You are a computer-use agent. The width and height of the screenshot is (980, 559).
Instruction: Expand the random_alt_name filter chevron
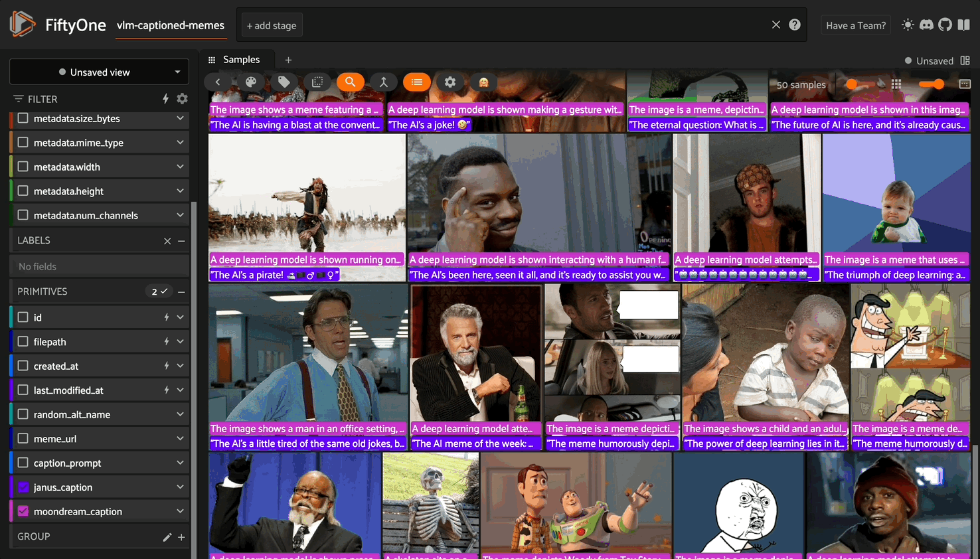180,414
